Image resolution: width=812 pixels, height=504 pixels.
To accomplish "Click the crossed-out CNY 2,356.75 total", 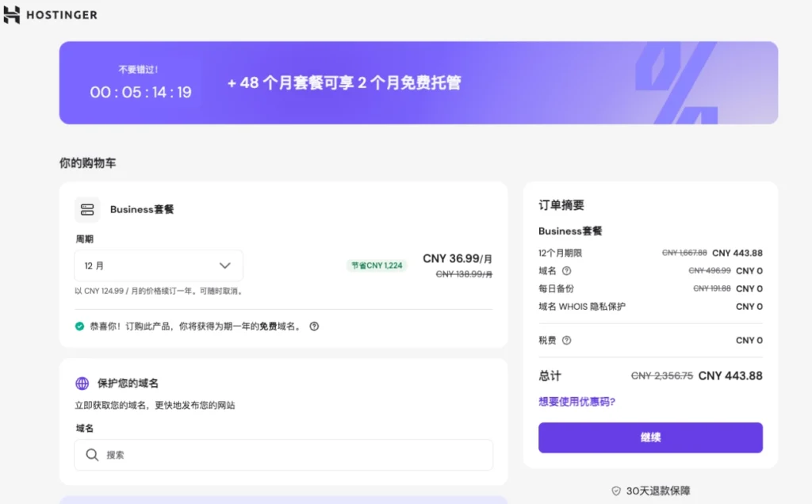I will tap(662, 376).
